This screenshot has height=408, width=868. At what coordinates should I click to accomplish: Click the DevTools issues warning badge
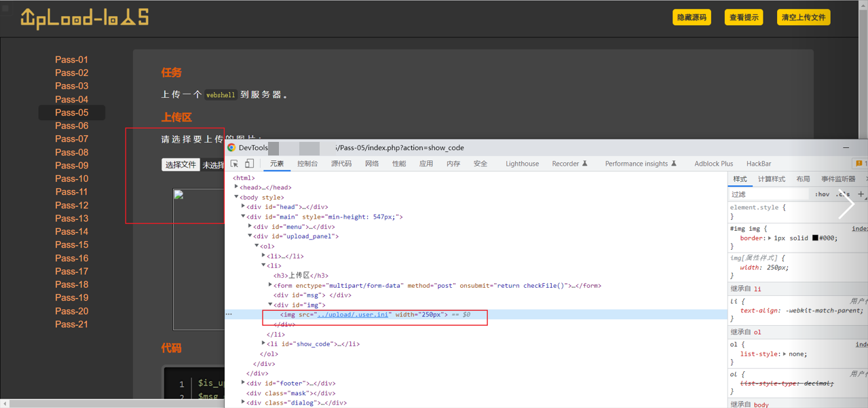click(x=861, y=164)
